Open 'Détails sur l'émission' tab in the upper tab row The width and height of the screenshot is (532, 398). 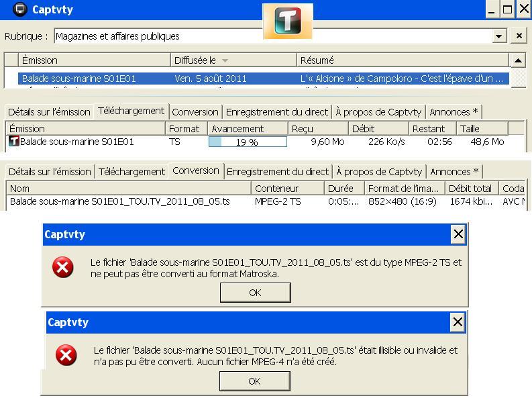point(49,112)
